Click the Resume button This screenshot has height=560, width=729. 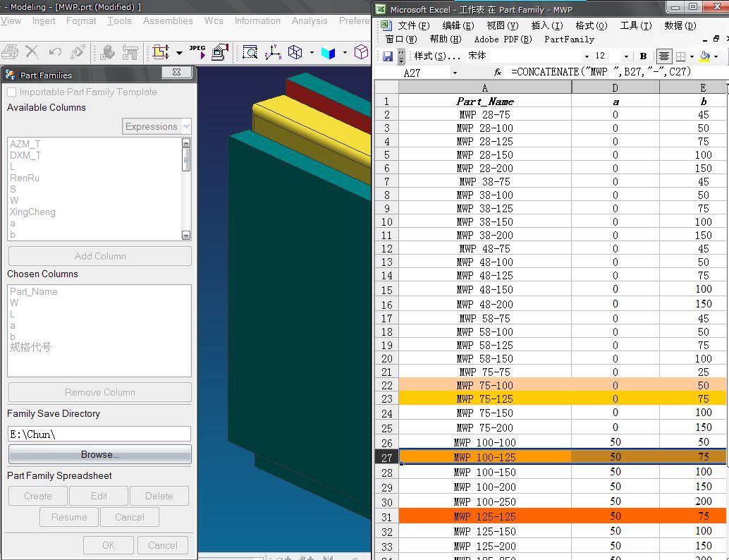(x=69, y=517)
